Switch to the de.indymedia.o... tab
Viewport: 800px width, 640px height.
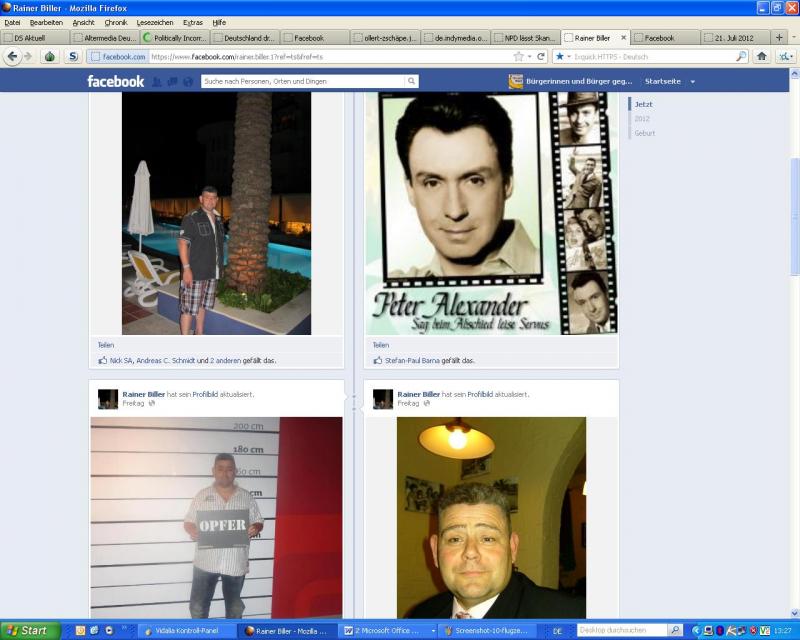pyautogui.click(x=455, y=38)
